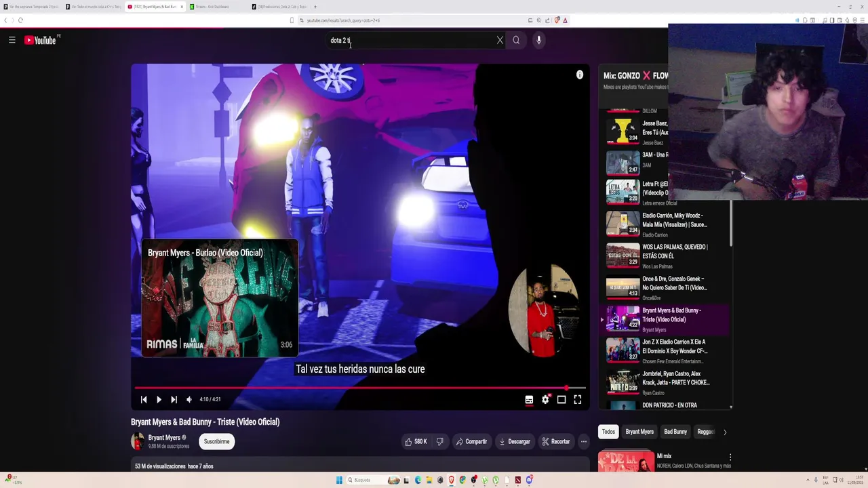Bookmark this page in address bar
This screenshot has width=868, height=488.
(292, 20)
